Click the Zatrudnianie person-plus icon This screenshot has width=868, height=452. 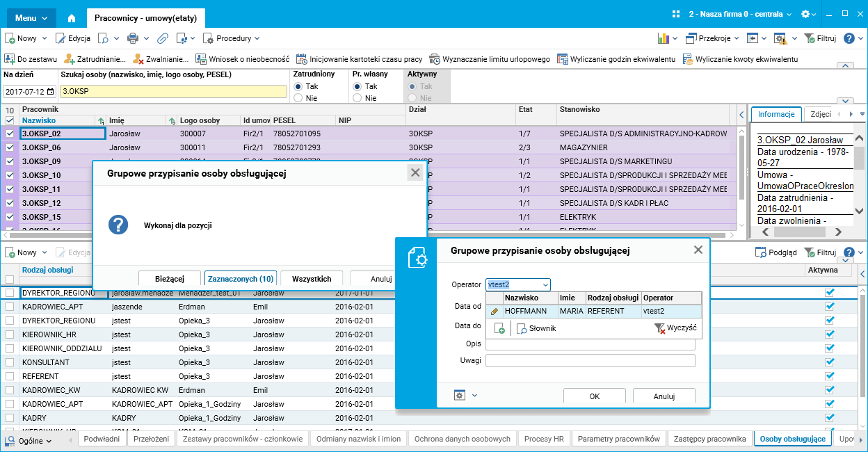[70, 59]
